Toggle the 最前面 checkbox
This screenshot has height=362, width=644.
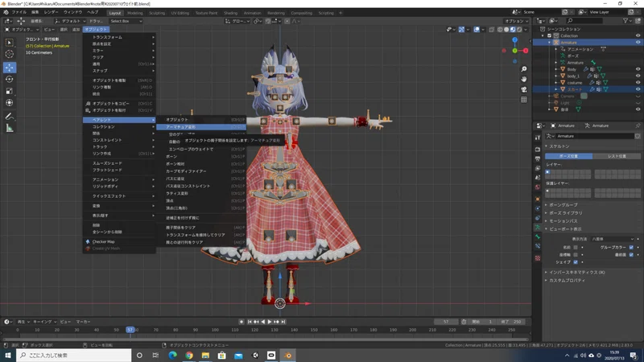coord(631,255)
